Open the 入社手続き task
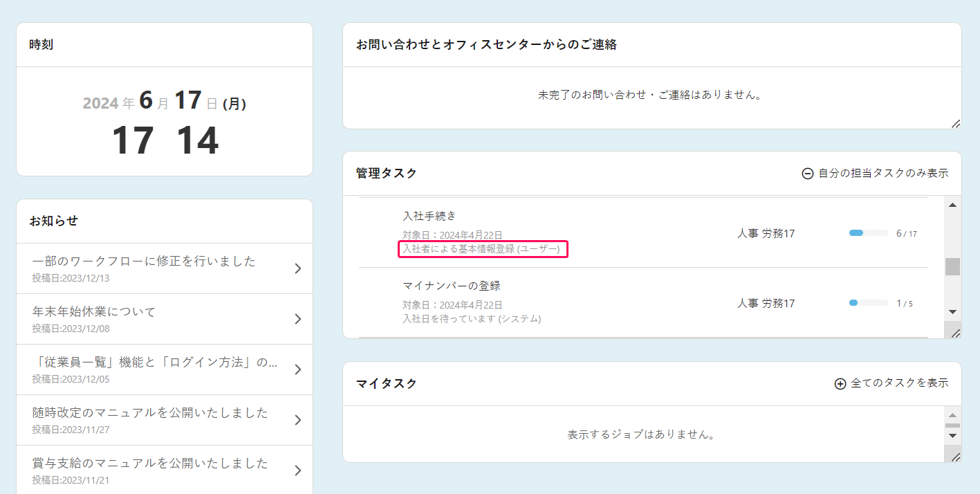 [x=429, y=216]
